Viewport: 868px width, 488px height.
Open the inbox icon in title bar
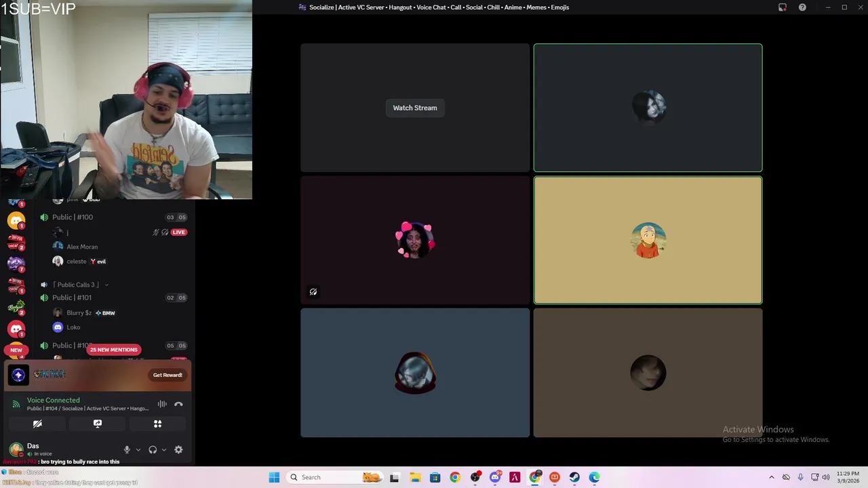point(783,7)
